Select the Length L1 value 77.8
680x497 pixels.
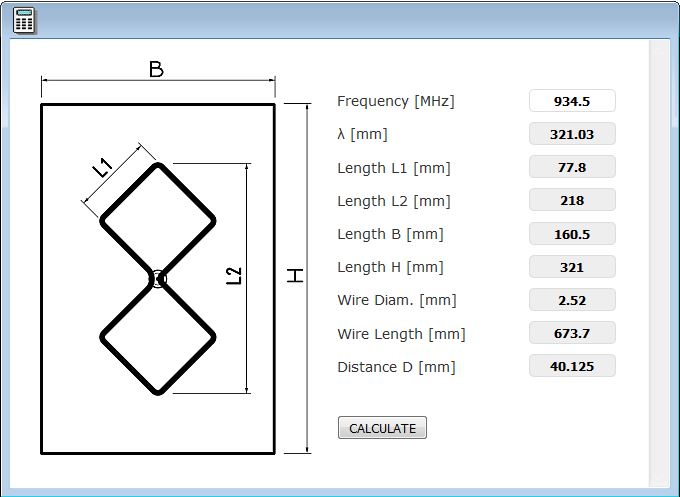(x=572, y=167)
